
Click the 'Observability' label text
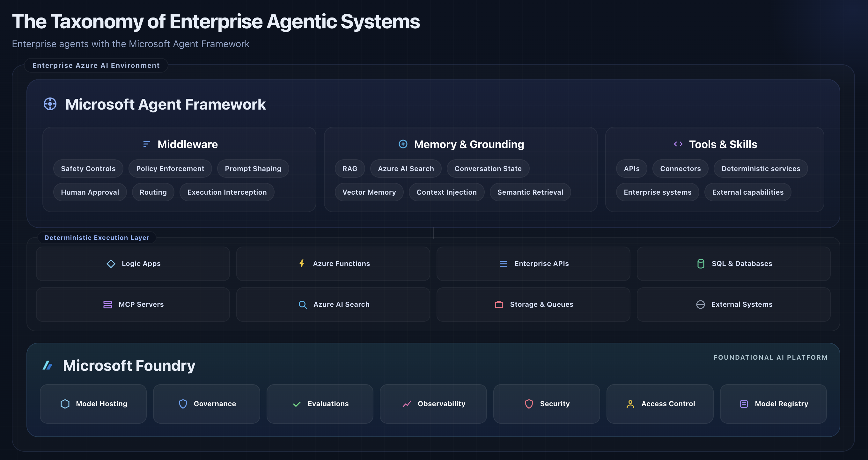click(x=441, y=404)
